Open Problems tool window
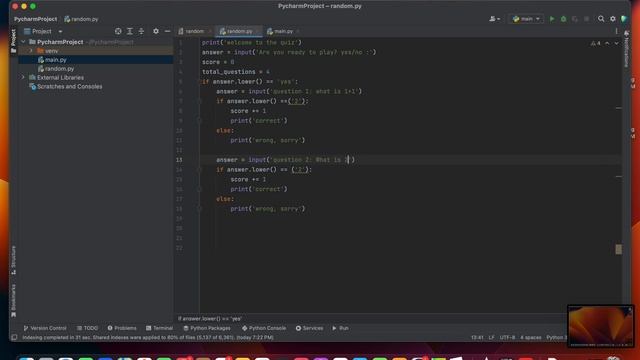640x360 pixels. 122,328
